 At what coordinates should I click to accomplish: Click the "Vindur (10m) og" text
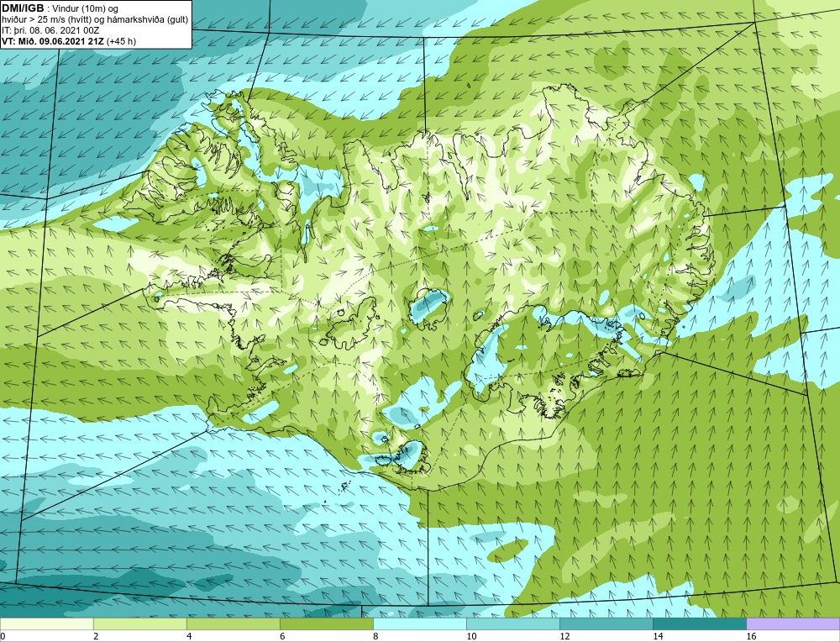[x=85, y=9]
